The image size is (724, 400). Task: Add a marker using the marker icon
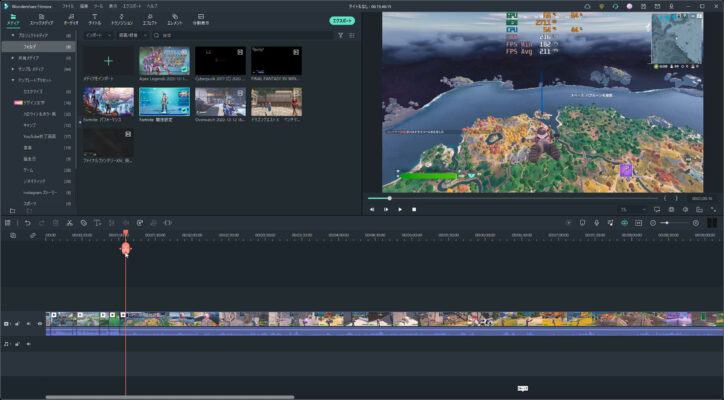(x=583, y=223)
